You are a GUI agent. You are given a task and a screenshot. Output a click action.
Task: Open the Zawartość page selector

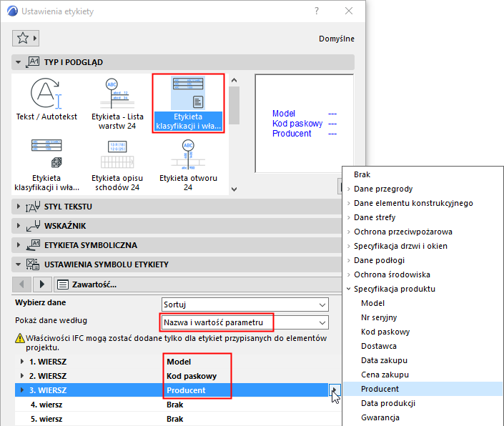coord(197,284)
